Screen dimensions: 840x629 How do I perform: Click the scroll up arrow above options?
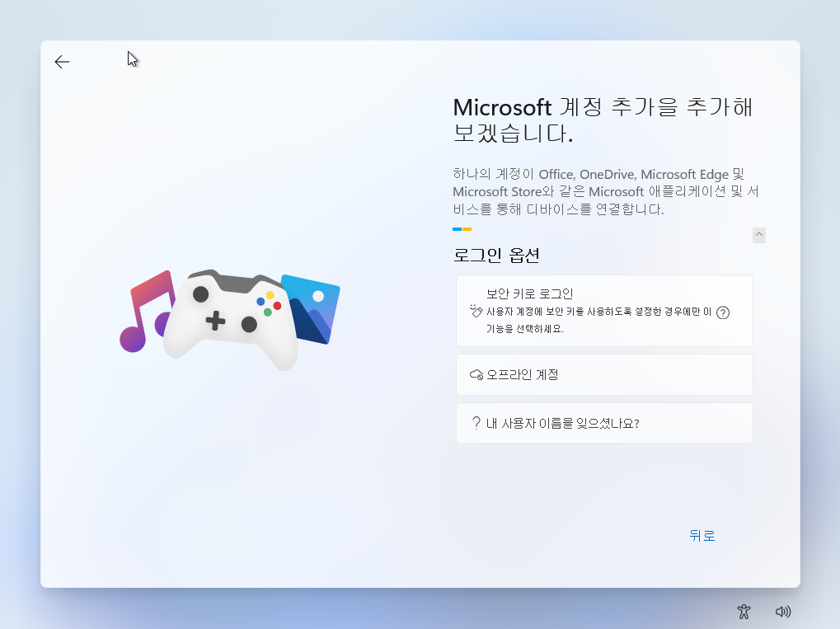coord(758,235)
